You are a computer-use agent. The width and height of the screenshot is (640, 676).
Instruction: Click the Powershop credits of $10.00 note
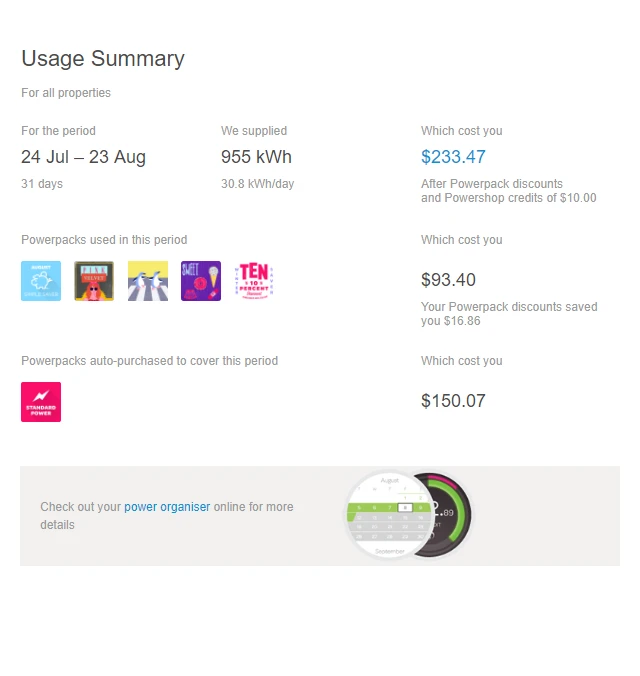pos(508,198)
